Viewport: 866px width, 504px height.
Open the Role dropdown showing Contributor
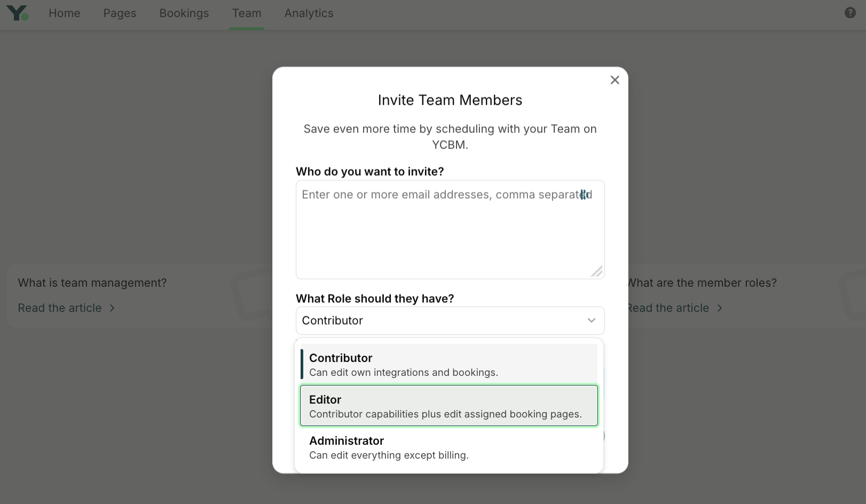tap(450, 320)
